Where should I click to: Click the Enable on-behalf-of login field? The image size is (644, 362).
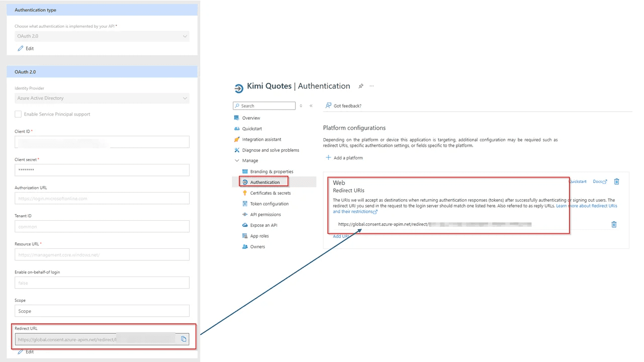point(102,283)
